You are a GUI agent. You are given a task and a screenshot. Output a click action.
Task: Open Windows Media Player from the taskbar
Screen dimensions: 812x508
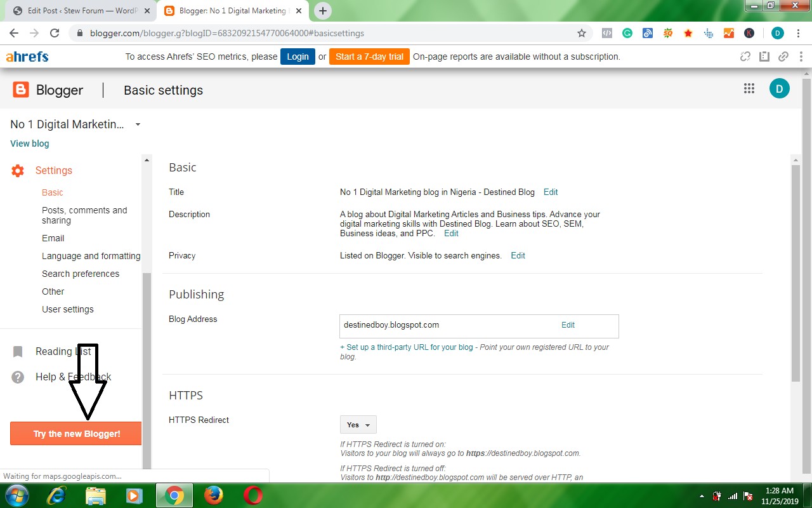pyautogui.click(x=134, y=495)
